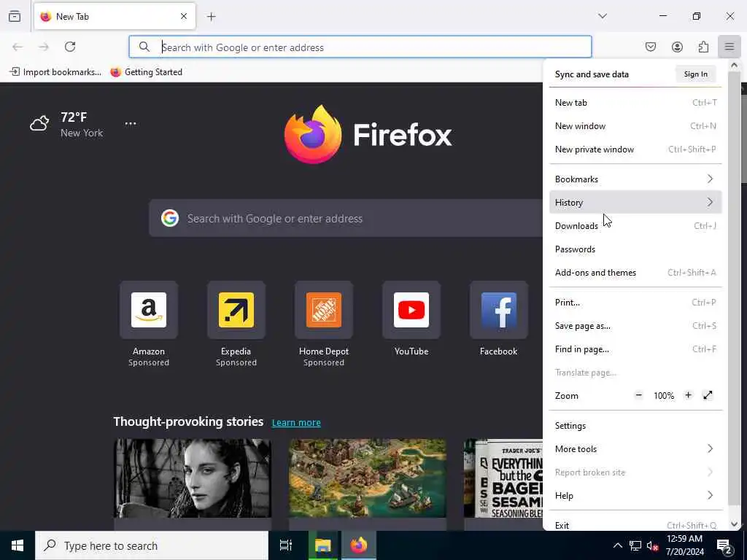Viewport: 747px width, 560px height.
Task: Select Sync and save data
Action: [592, 74]
